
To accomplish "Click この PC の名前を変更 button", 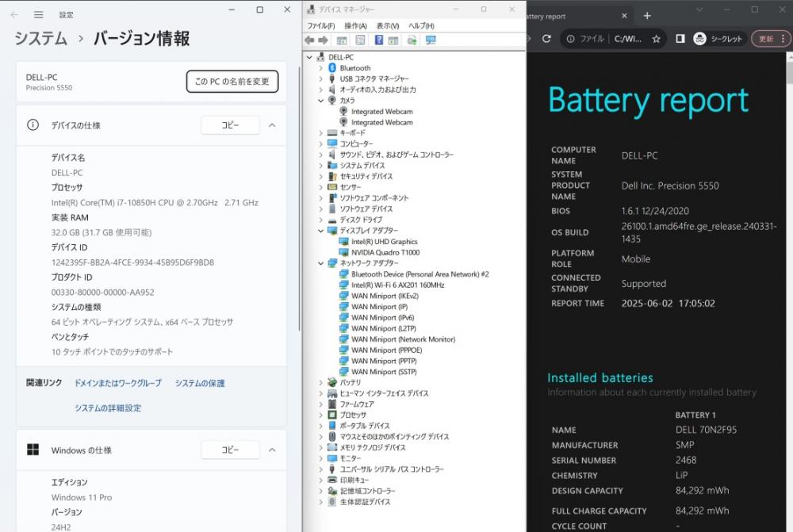I will pyautogui.click(x=232, y=82).
